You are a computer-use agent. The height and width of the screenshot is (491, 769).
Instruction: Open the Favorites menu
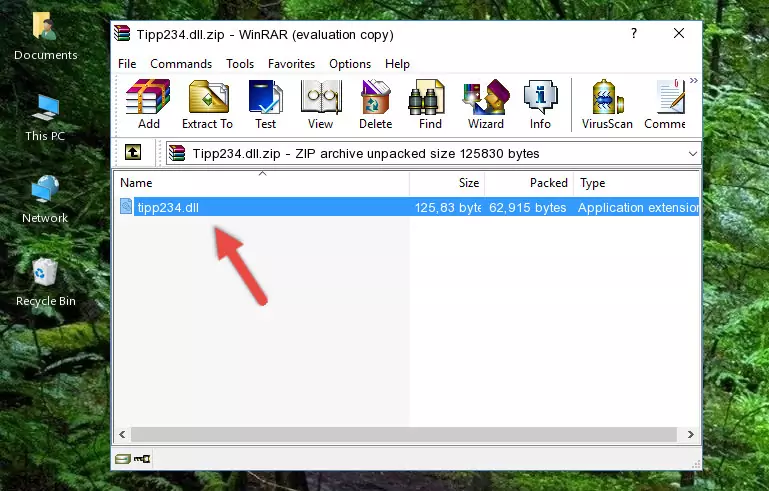(x=291, y=64)
